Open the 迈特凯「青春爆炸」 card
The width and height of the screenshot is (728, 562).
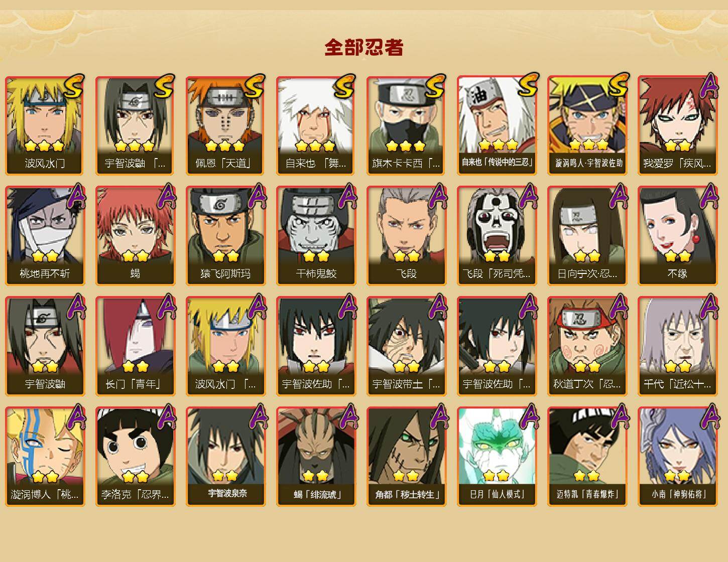click(587, 457)
